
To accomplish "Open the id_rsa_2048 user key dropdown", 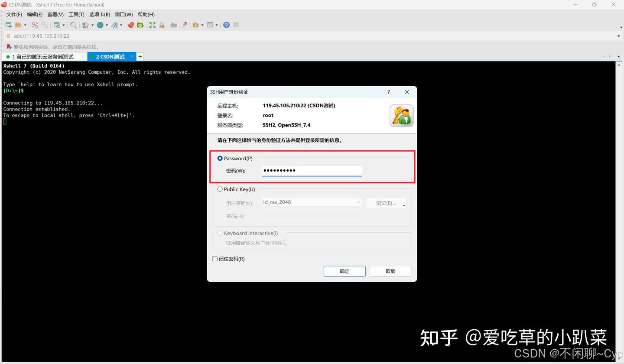I will coord(358,202).
